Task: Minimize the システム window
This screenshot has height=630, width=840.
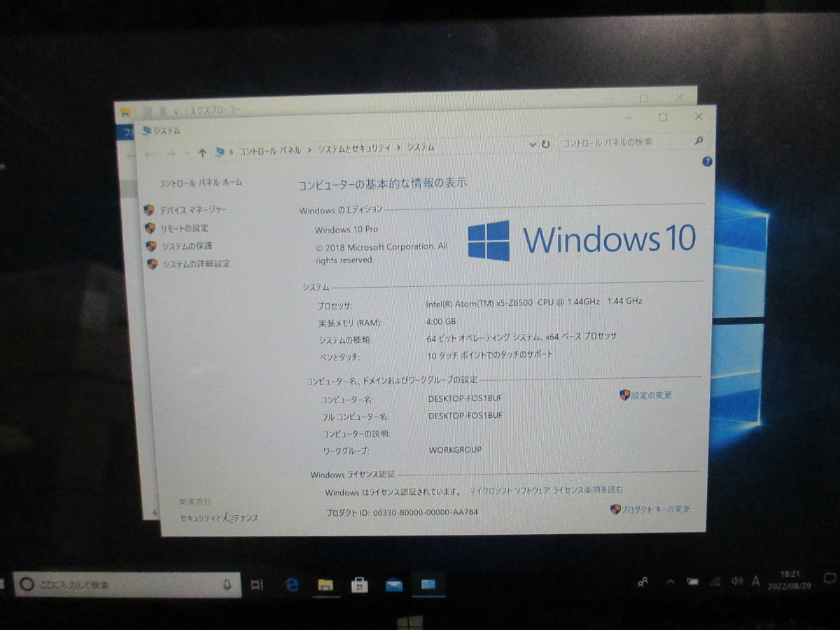Action: (x=629, y=118)
